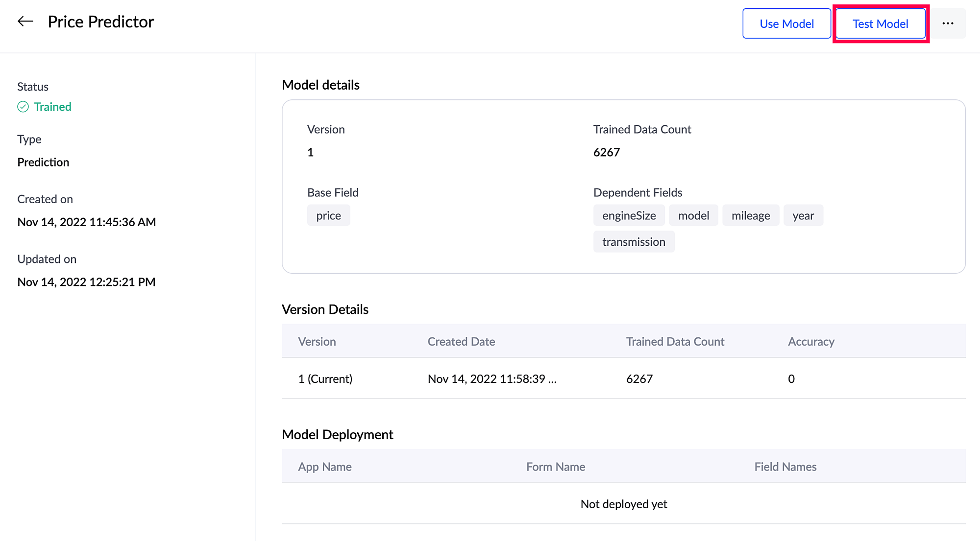Open the three-dots more options menu
The width and height of the screenshot is (980, 541).
pyautogui.click(x=948, y=24)
